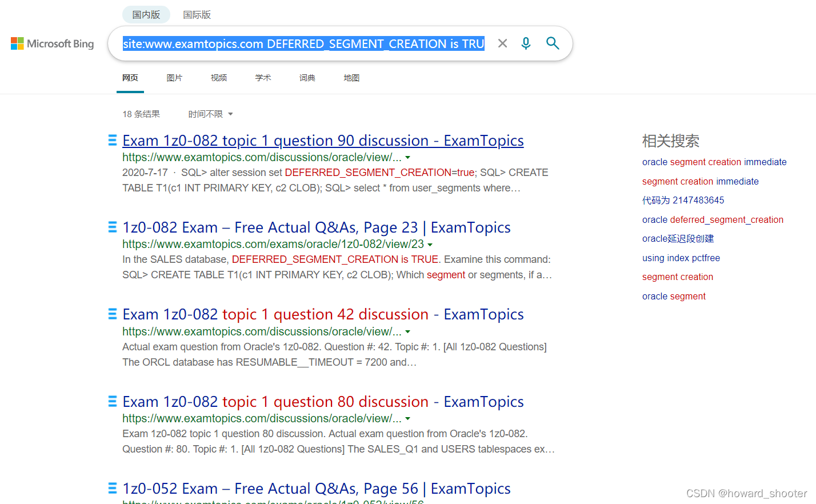Click related search oracle segment
Viewport: 816px width, 504px height.
pyautogui.click(x=674, y=297)
